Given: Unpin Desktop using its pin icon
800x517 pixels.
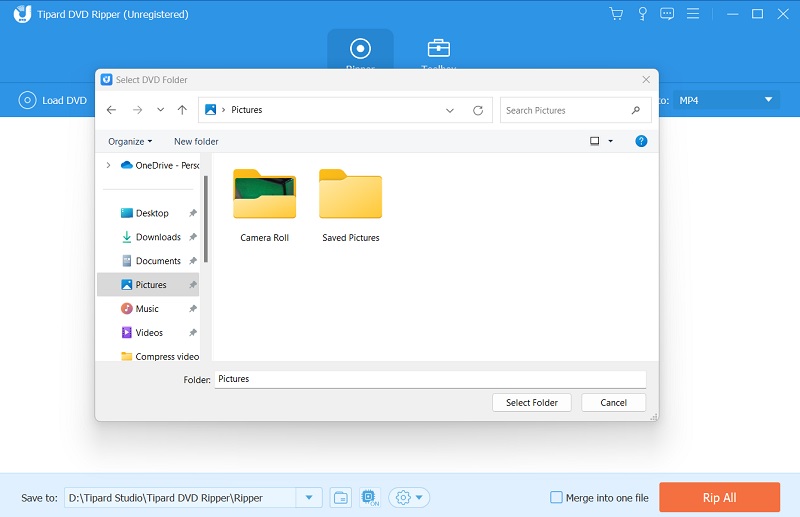Looking at the screenshot, I should click(193, 213).
